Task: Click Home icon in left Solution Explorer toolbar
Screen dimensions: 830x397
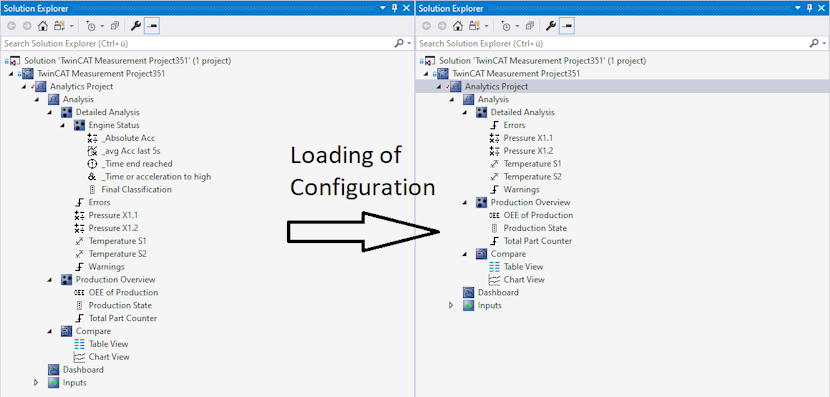Action: tap(43, 25)
